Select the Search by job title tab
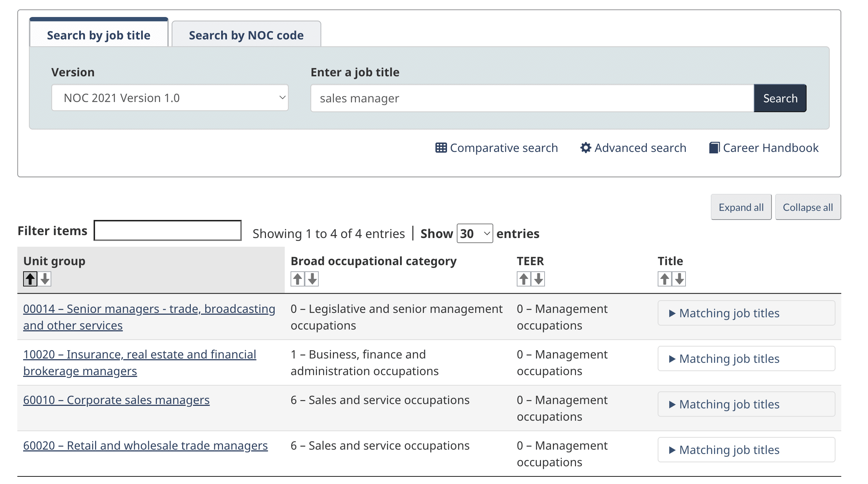Image resolution: width=868 pixels, height=484 pixels. coord(99,35)
